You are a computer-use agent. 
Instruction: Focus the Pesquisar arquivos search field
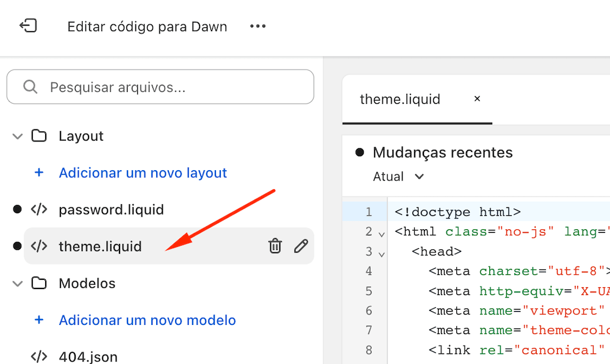tap(160, 87)
